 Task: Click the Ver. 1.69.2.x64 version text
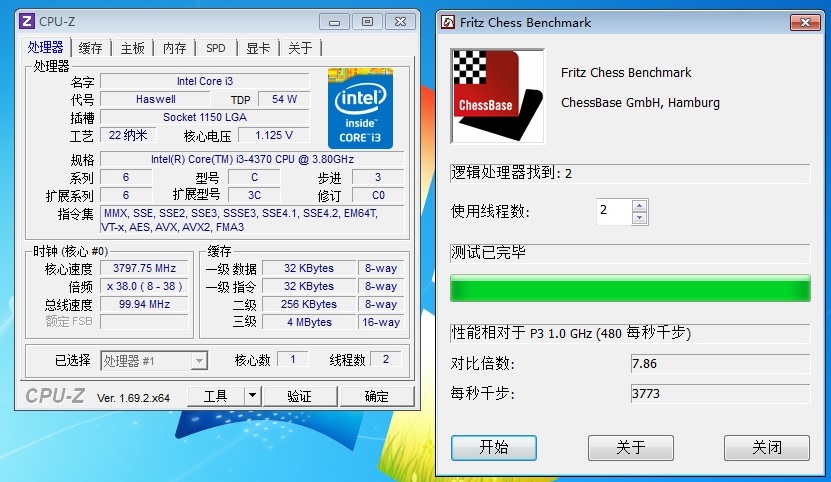pyautogui.click(x=134, y=398)
